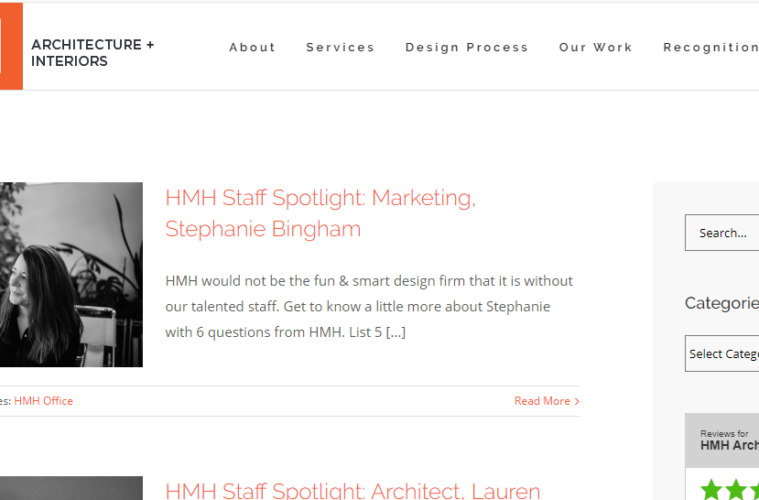Open the HMH Office category link

pos(43,401)
